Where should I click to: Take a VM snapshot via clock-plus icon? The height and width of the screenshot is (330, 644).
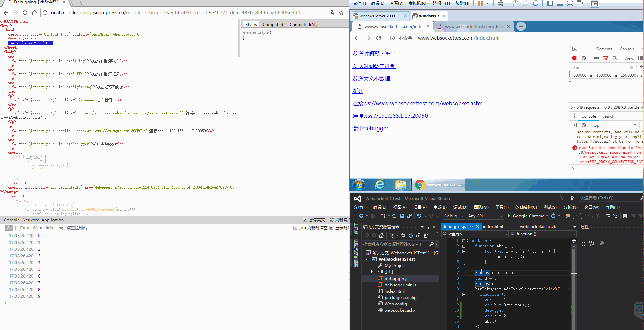pos(515,3)
